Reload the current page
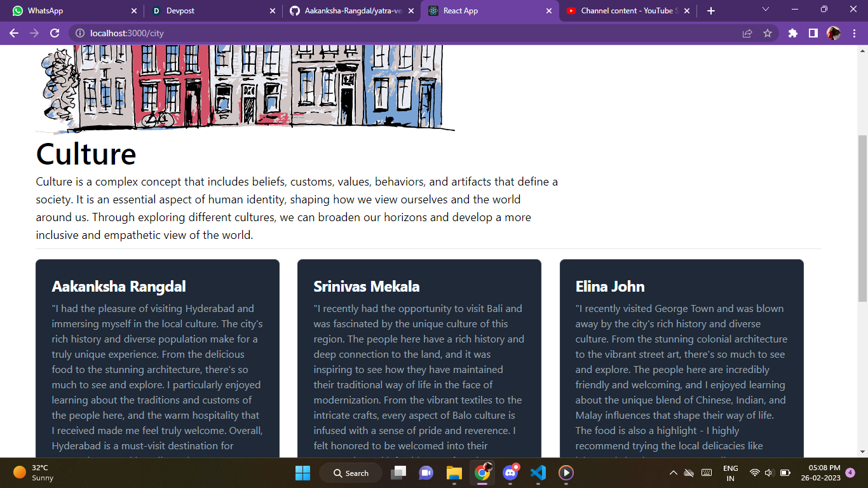 [x=55, y=33]
